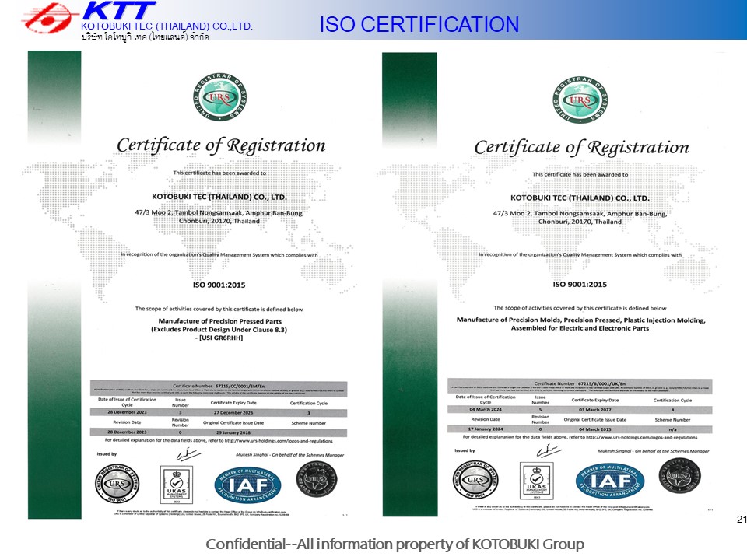Click 'This certificate has been awarded to' on right certificate
Screen dimensions: 747x560
pos(580,174)
